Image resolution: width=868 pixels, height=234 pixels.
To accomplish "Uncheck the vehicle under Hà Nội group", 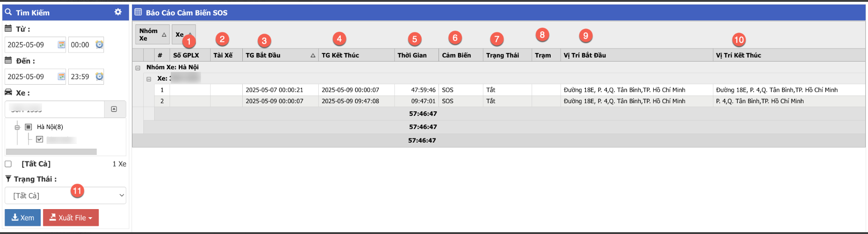I will [x=40, y=139].
